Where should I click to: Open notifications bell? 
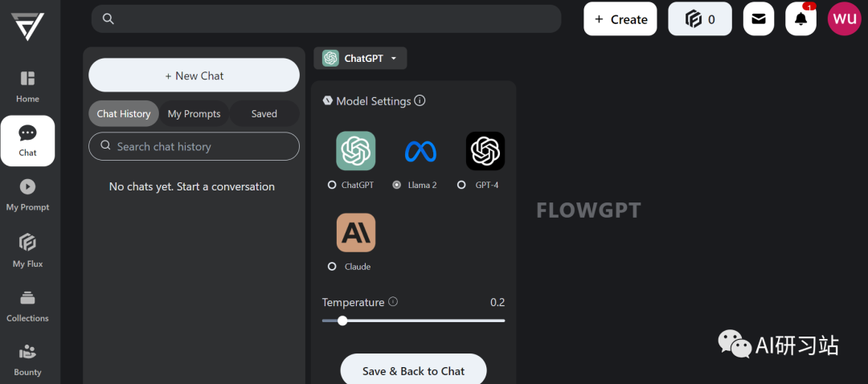click(x=801, y=18)
